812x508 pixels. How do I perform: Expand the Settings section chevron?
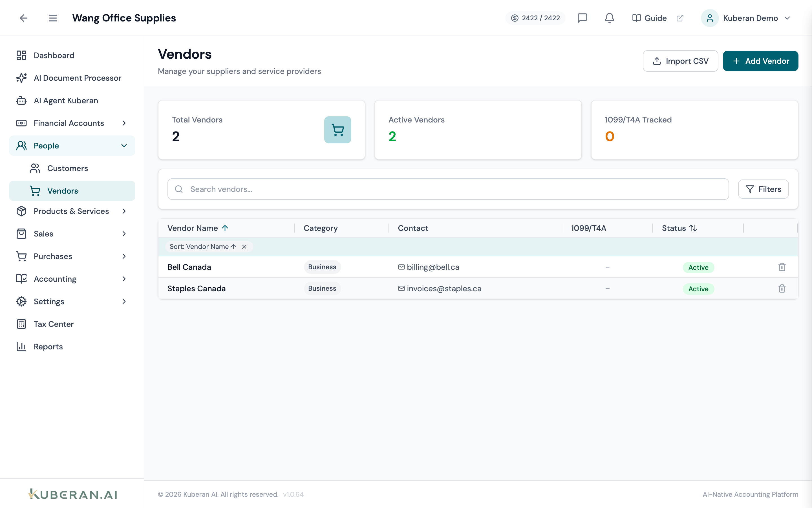coord(124,301)
